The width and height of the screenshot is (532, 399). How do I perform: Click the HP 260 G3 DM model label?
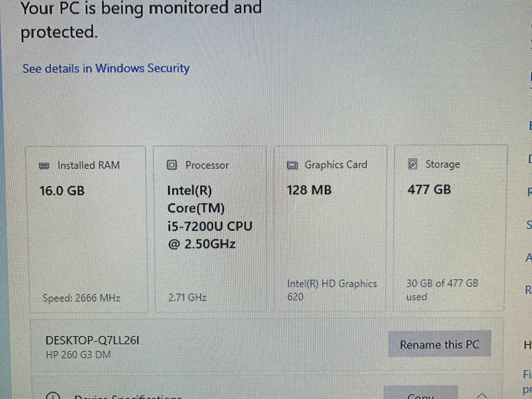pos(78,355)
